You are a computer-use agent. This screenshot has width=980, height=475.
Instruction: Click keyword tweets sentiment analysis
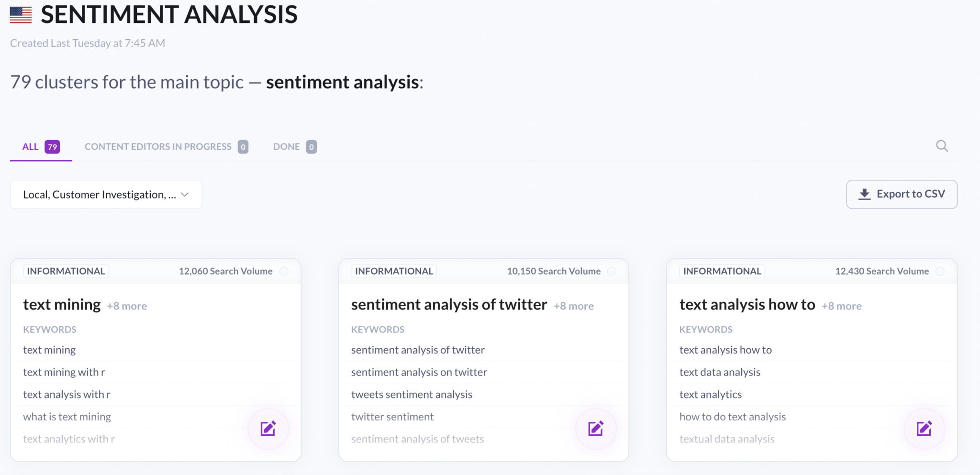coord(412,395)
